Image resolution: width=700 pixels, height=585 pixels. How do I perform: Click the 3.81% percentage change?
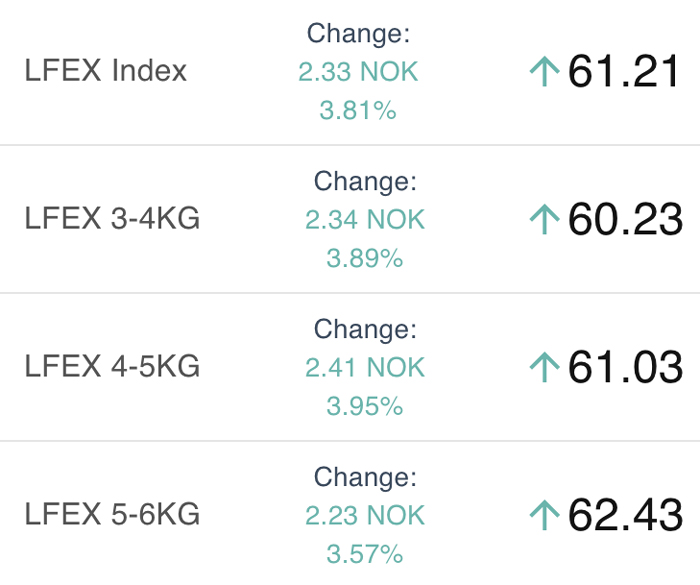pos(358,110)
